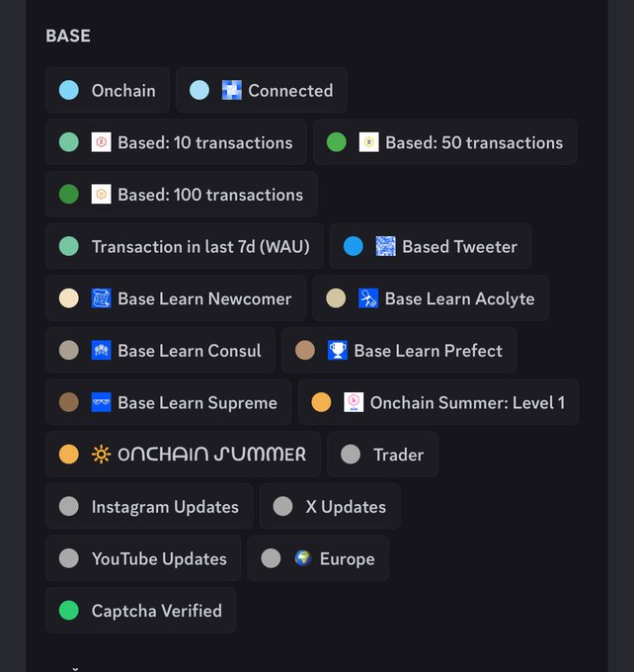Select the green Captcha Verified color dot

point(68,611)
